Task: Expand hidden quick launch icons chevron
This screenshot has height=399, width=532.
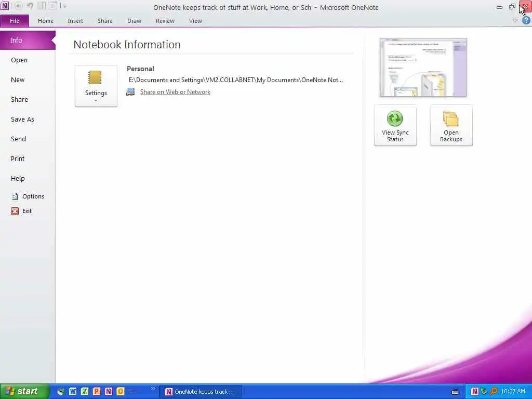Action: pos(153,389)
